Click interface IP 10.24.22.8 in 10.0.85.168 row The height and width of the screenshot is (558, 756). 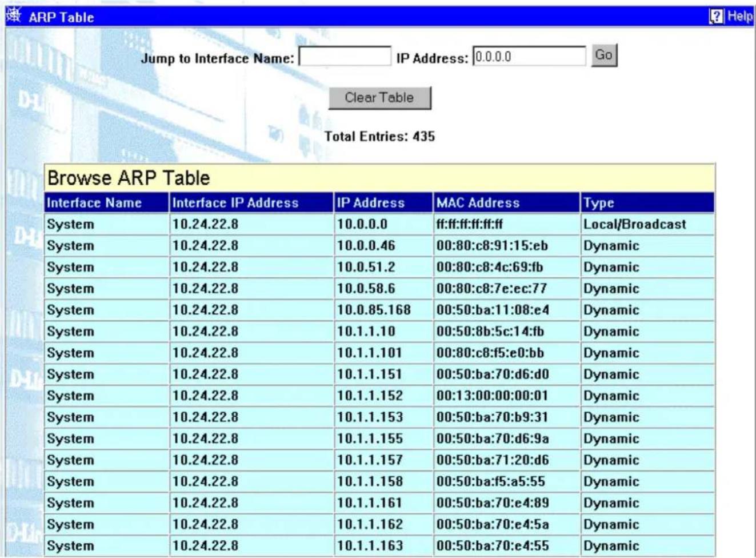(x=205, y=310)
